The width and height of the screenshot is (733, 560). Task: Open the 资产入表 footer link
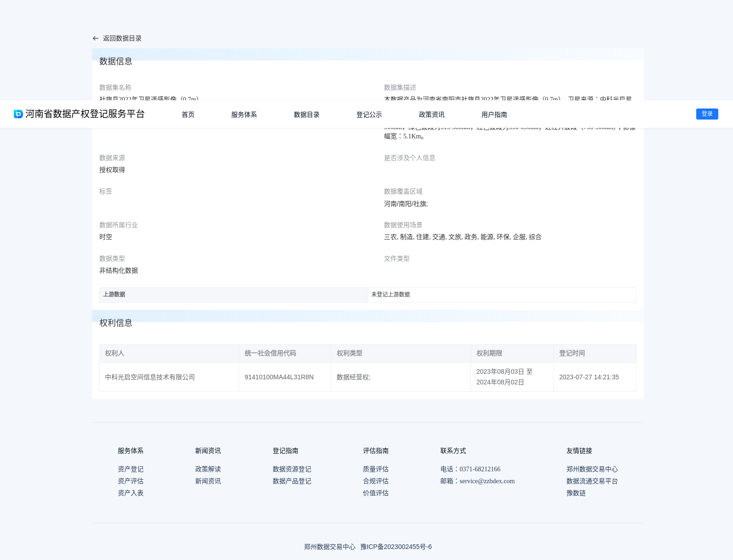pos(131,493)
